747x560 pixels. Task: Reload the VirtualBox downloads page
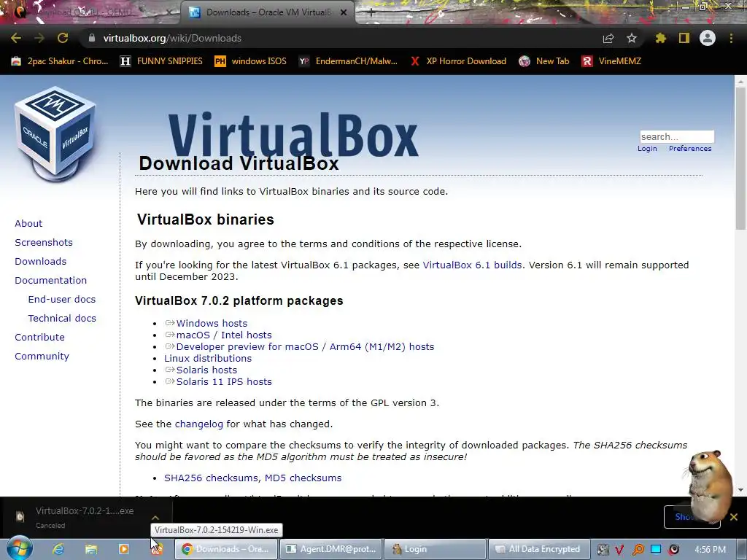[x=63, y=38]
